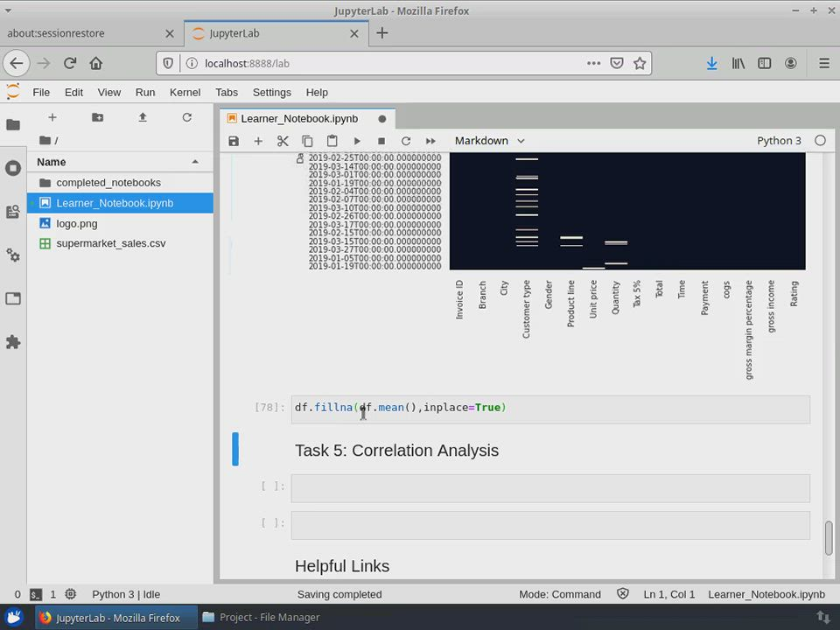This screenshot has width=840, height=630.
Task: Select supermarket_sales.csv file
Action: pyautogui.click(x=120, y=244)
